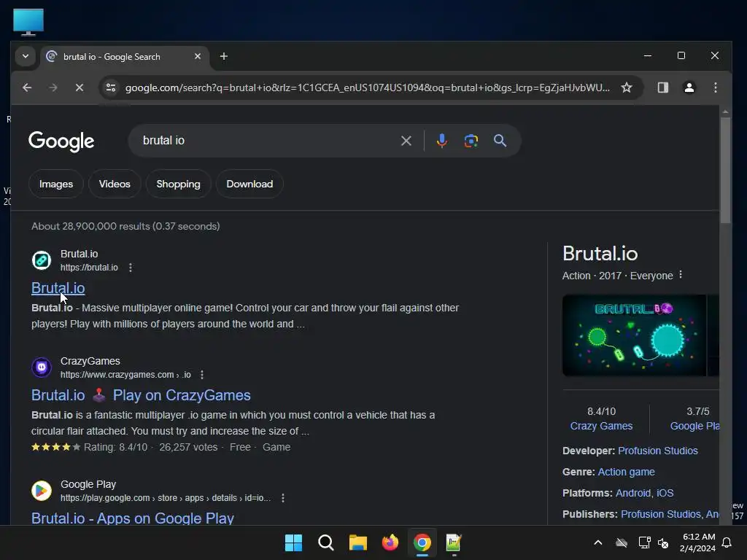Open the green notepad app in taskbar
747x560 pixels.
coord(454,542)
